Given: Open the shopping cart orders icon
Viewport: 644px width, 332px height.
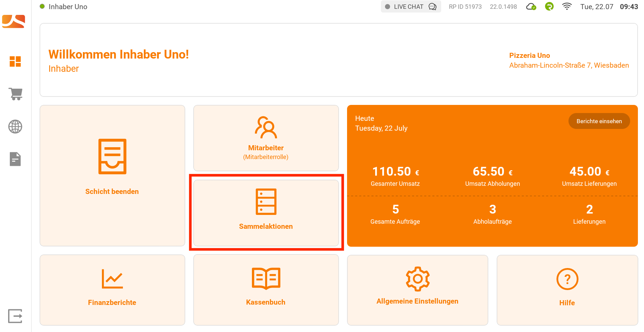Looking at the screenshot, I should tap(15, 94).
